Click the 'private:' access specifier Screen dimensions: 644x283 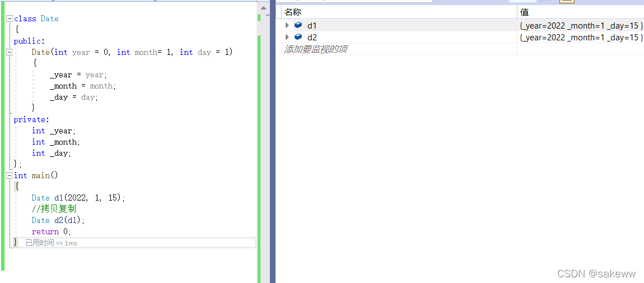[x=31, y=119]
